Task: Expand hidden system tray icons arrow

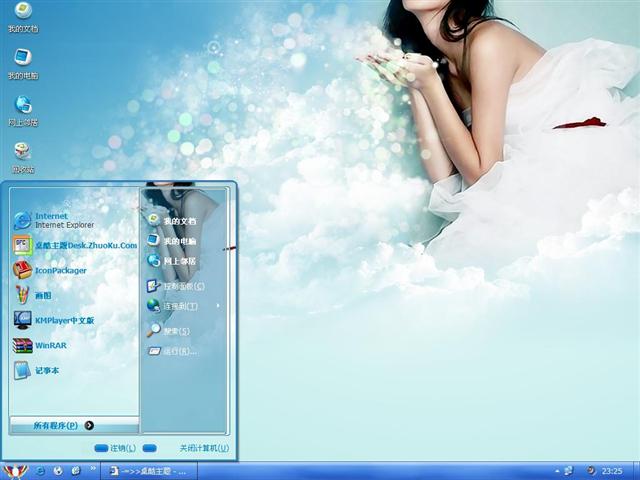Action: (x=556, y=471)
